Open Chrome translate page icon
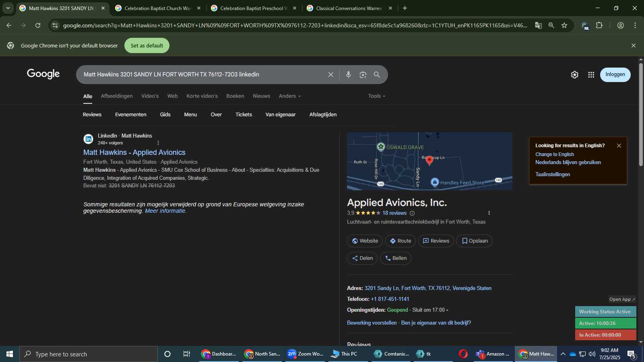Image resolution: width=644 pixels, height=362 pixels. (538, 25)
